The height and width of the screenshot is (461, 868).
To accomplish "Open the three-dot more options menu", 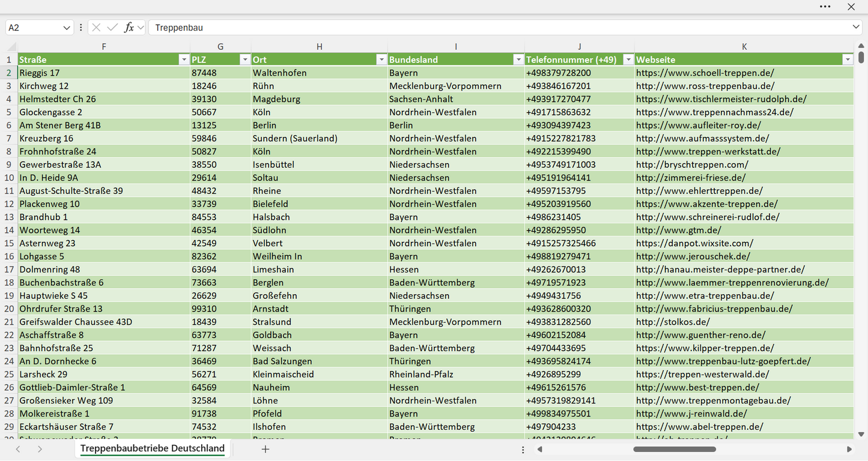I will (x=825, y=7).
